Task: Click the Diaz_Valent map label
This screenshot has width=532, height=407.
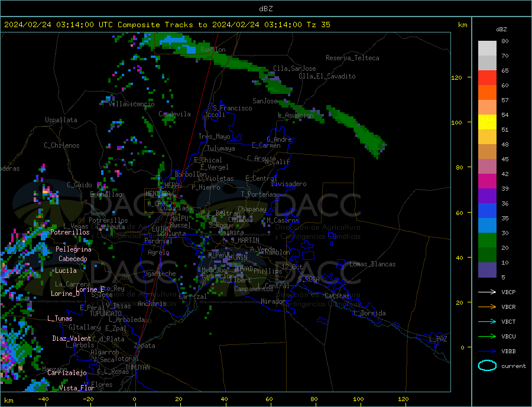Action: click(72, 338)
